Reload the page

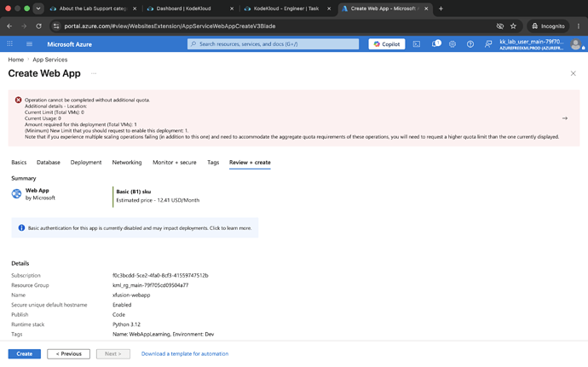[x=38, y=26]
